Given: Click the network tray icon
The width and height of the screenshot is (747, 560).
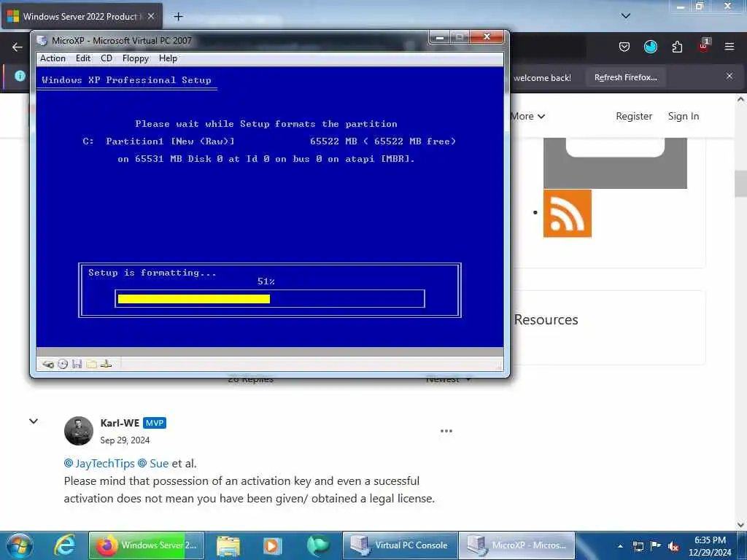Looking at the screenshot, I should pos(638,546).
